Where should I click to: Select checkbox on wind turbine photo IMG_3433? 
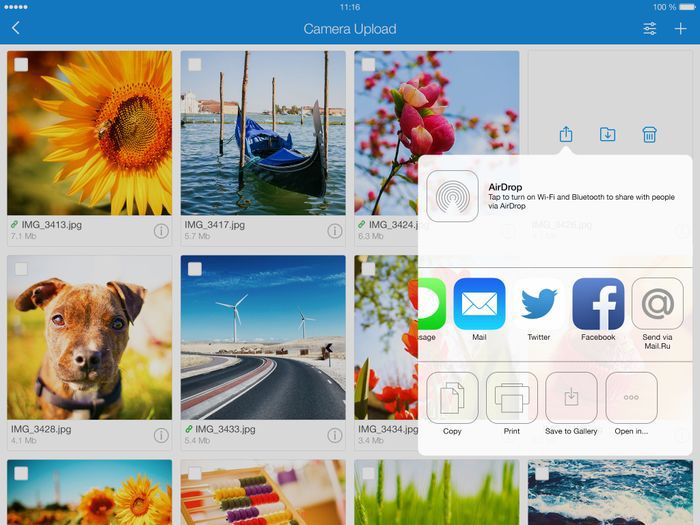[x=195, y=269]
